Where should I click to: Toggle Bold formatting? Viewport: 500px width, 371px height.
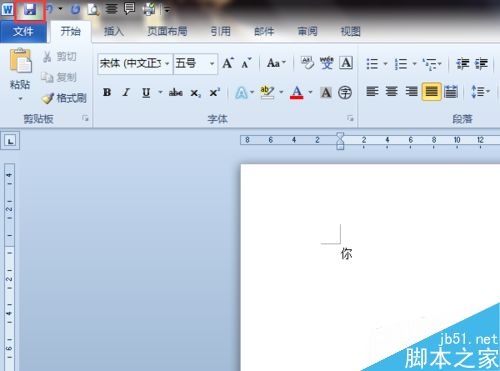[x=107, y=92]
